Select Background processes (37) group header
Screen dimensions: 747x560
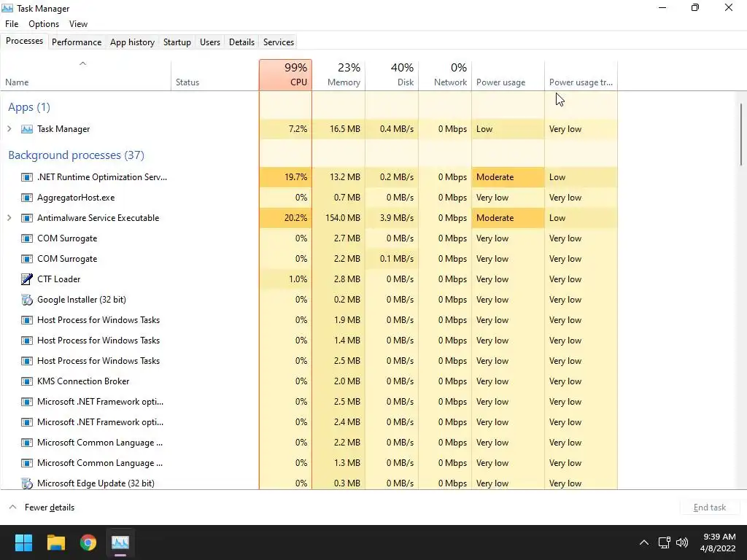(x=76, y=155)
